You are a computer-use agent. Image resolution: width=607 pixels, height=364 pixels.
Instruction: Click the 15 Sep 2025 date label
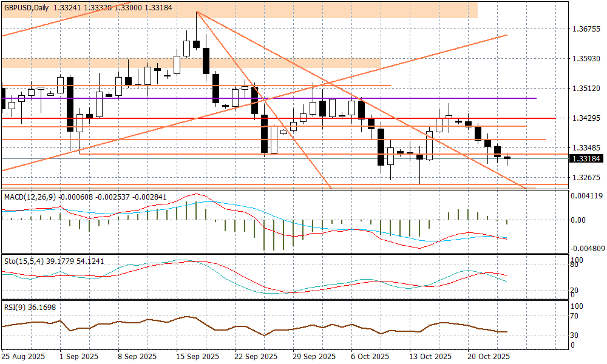198,356
